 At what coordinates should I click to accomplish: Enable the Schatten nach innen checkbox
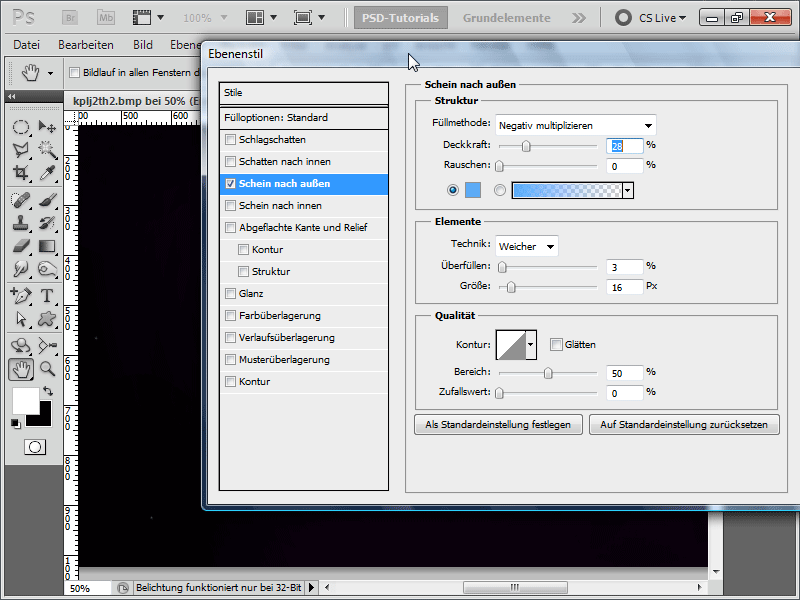[x=231, y=161]
